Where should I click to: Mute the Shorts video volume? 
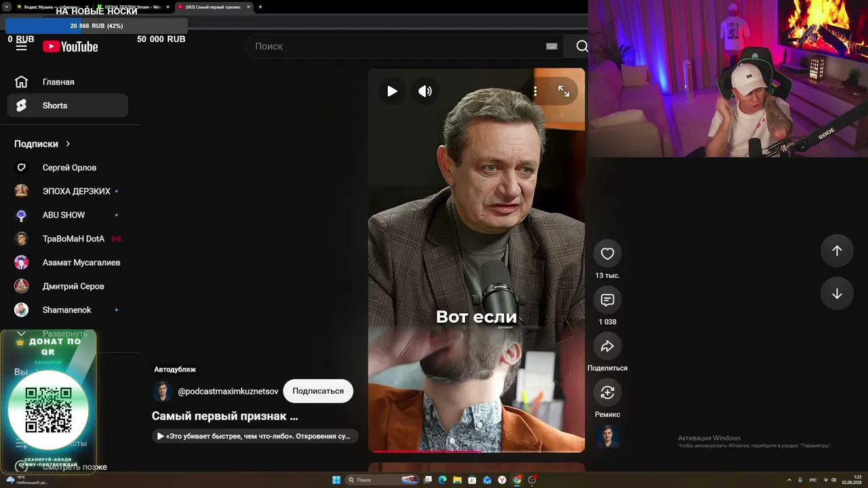click(x=425, y=91)
